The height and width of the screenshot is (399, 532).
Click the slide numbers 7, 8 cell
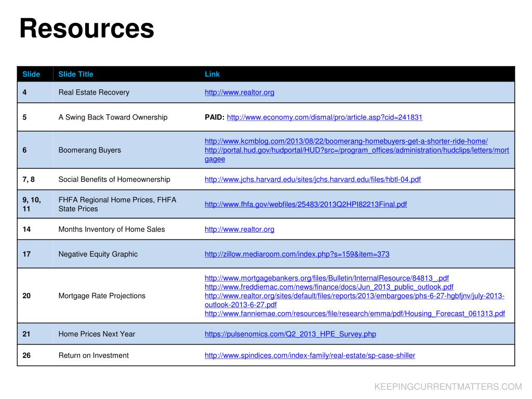35,179
